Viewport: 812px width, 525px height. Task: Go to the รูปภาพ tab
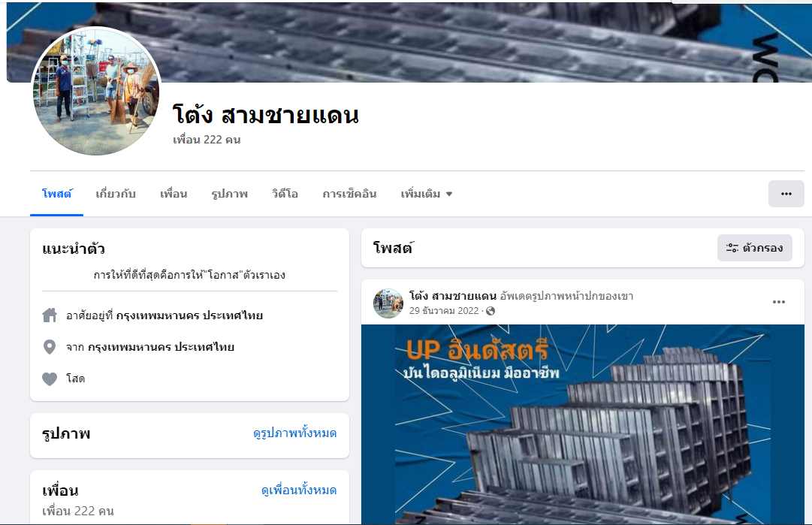point(229,195)
